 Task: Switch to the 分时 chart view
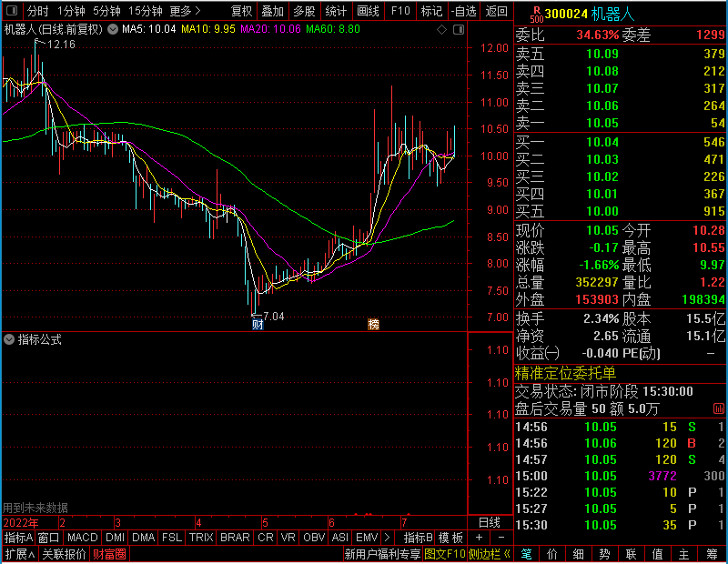click(x=37, y=11)
